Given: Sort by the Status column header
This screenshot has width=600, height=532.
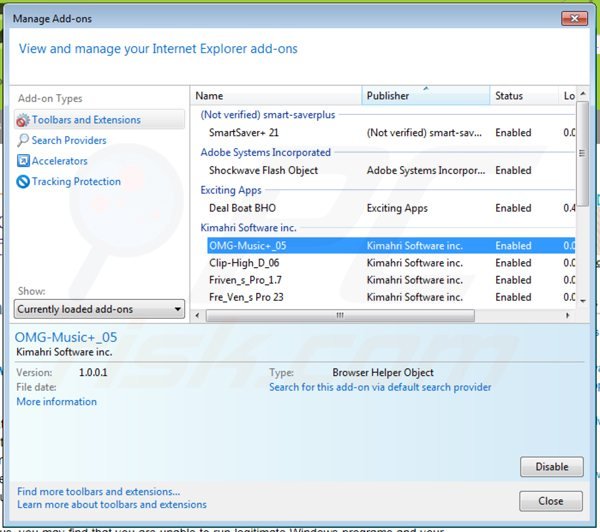Looking at the screenshot, I should coord(524,96).
